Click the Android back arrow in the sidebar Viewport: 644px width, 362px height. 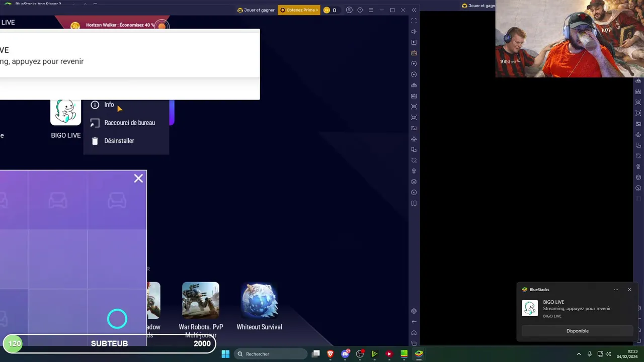[x=414, y=322]
